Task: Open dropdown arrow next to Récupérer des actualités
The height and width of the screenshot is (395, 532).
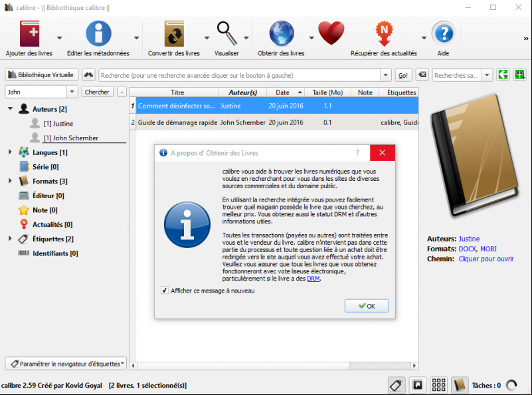Action: pyautogui.click(x=424, y=38)
